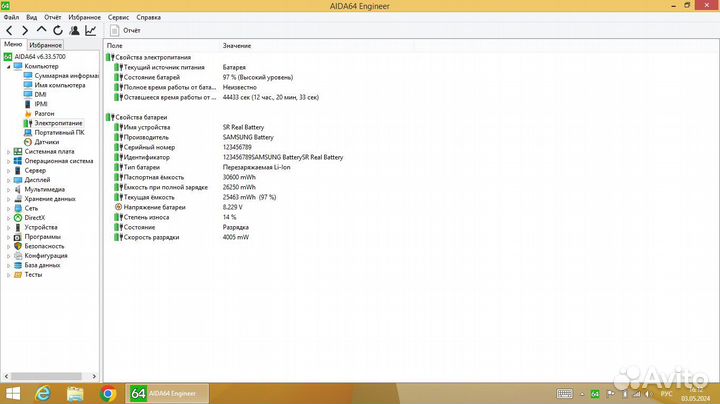720x404 pixels.
Task: Click the Свойства батареи group header
Action: pyautogui.click(x=141, y=117)
